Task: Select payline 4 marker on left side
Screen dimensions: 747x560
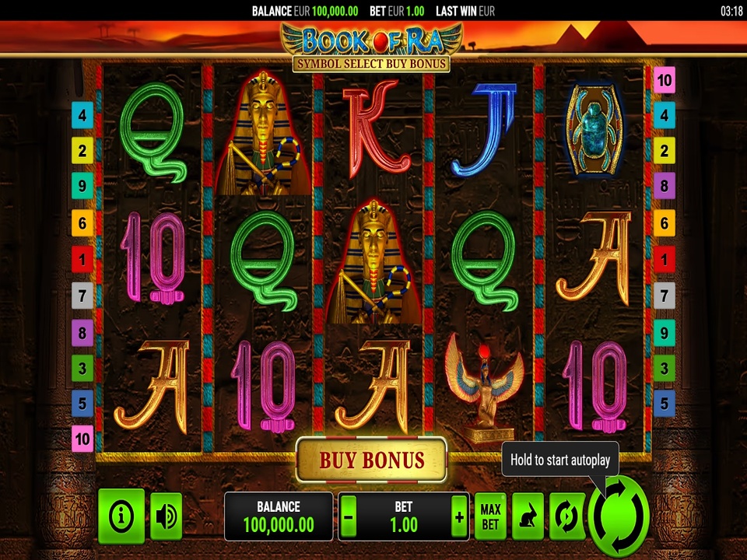Action: (82, 115)
